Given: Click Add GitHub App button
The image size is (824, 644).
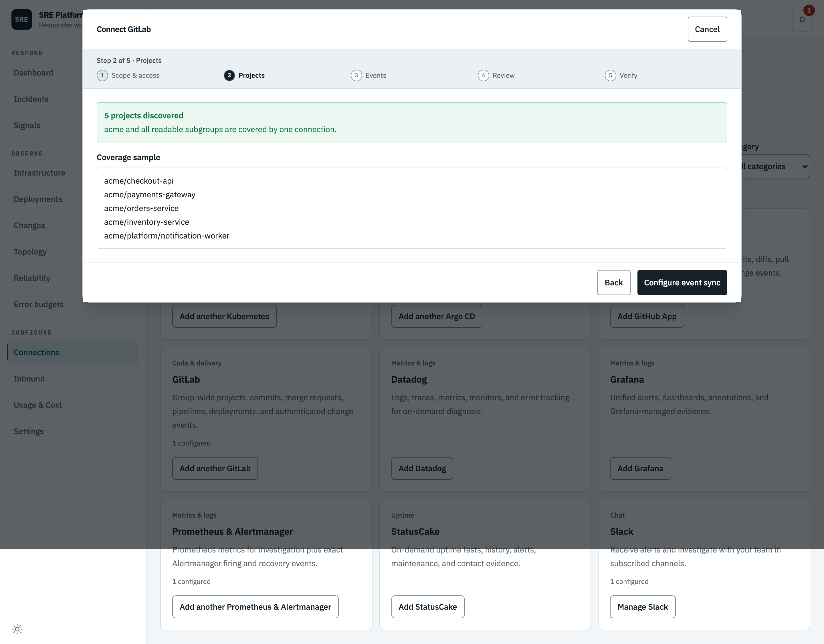Looking at the screenshot, I should (647, 316).
